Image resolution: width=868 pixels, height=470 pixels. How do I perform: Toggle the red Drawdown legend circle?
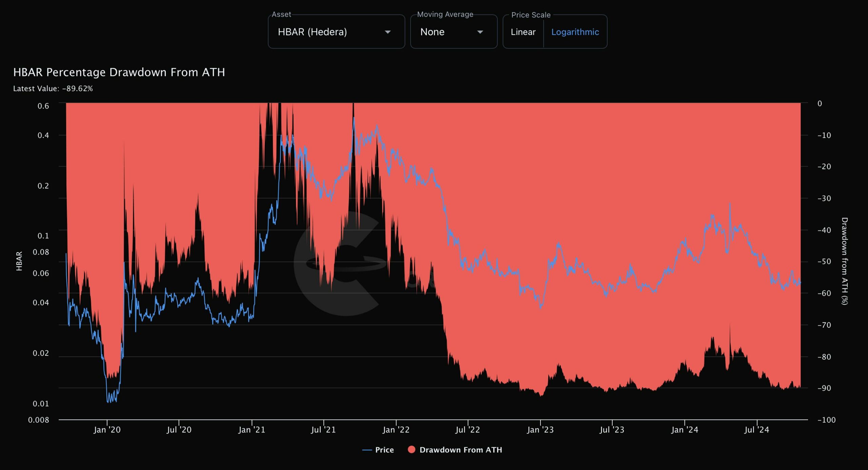click(x=411, y=450)
